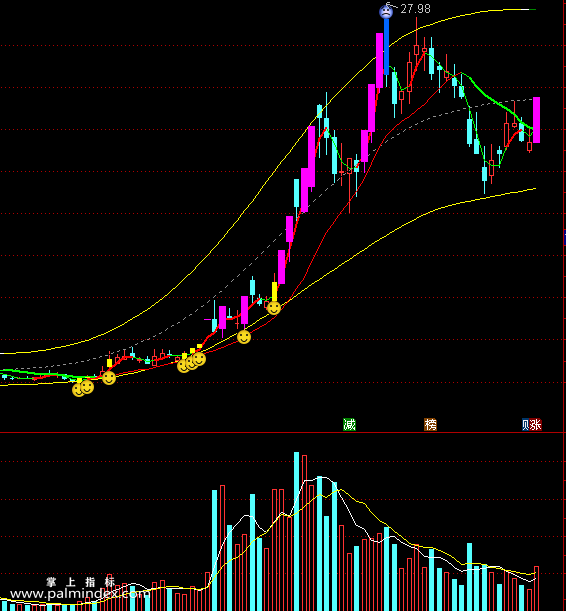Screen dimensions: 566x611
Task: Select the tall yellow candle above the smiley
Action: 274,291
